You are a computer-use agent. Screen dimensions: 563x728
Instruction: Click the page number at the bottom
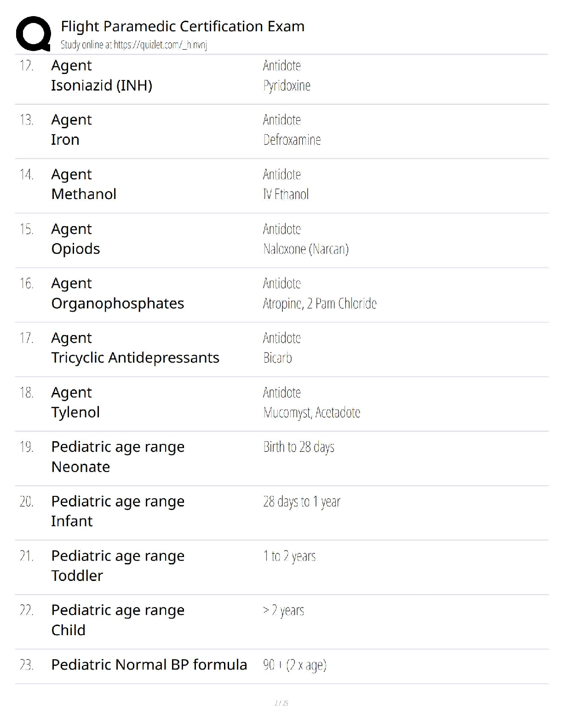(281, 703)
